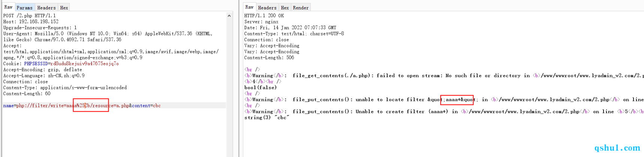Open the qshu1.com watermark link
The height and width of the screenshot is (157, 644).
coord(617,148)
